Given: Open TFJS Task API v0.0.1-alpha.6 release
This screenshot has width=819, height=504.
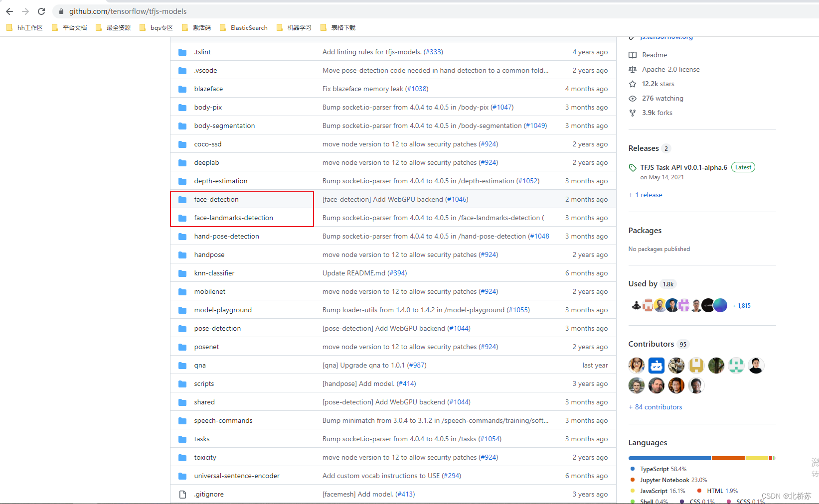Looking at the screenshot, I should click(683, 167).
